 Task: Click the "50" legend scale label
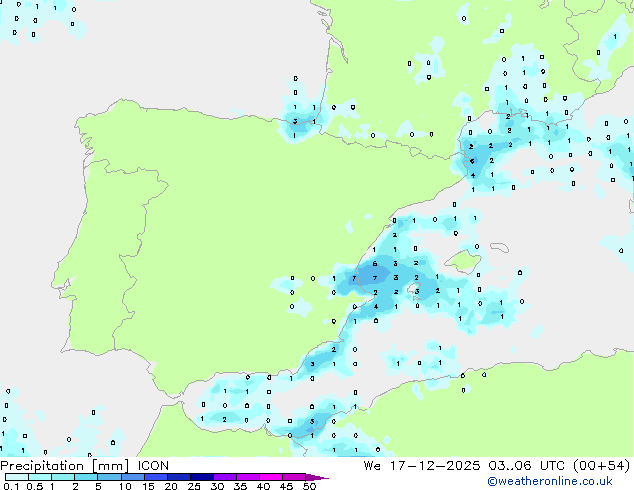coord(309,486)
